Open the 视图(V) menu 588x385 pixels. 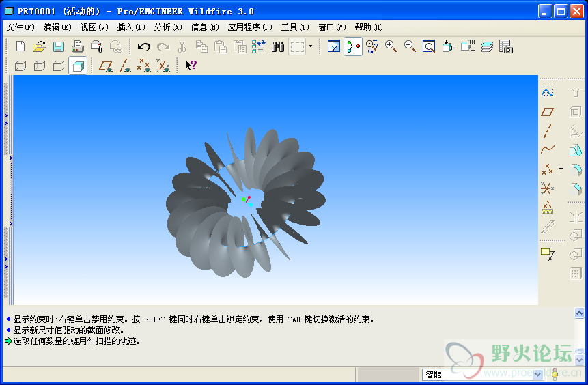click(94, 27)
